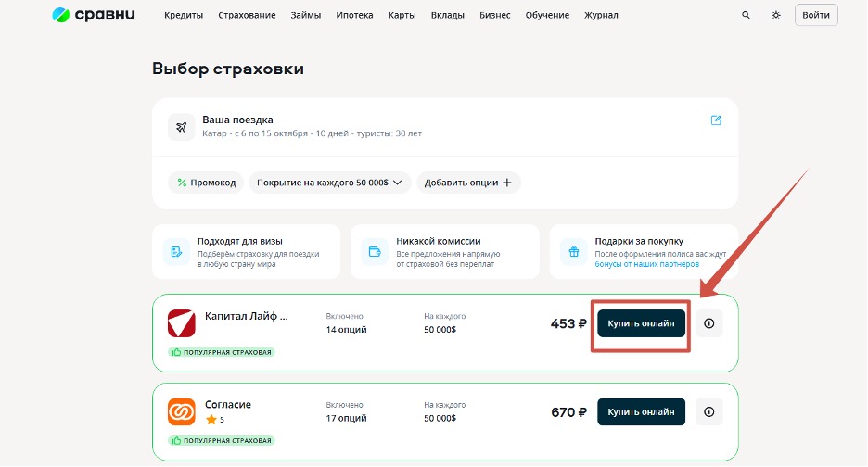
Task: Buy Согласие policy online for 670 ₽
Action: [x=641, y=412]
